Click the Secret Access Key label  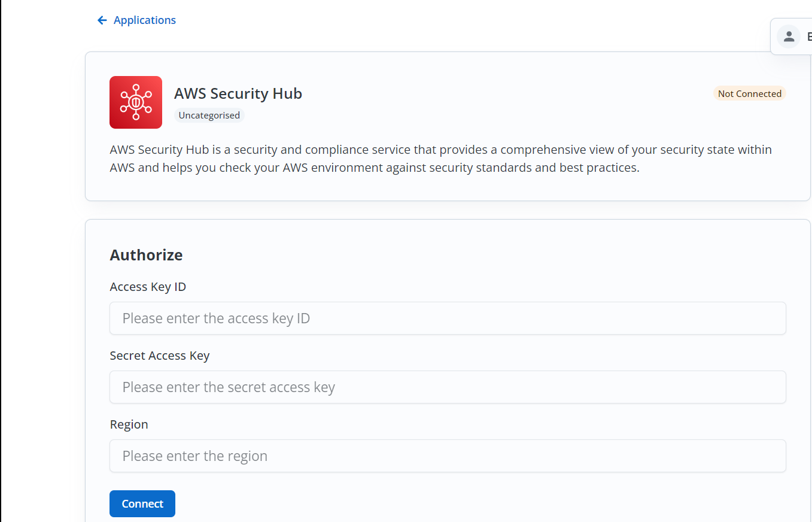point(160,356)
